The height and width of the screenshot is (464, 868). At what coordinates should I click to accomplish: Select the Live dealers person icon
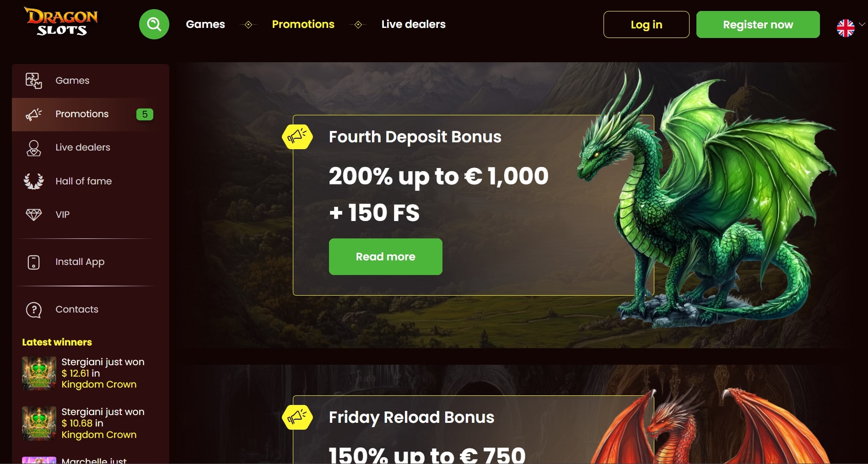coord(33,148)
